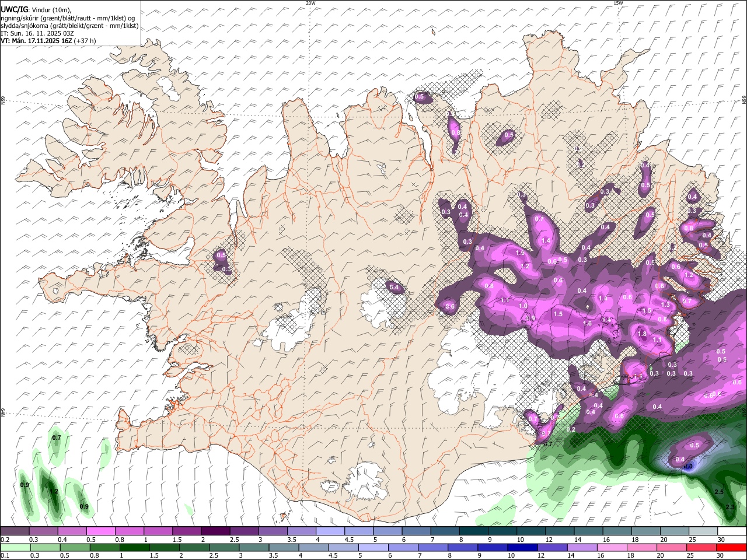Click the snow legend swatch labeled 0.2

15,531
